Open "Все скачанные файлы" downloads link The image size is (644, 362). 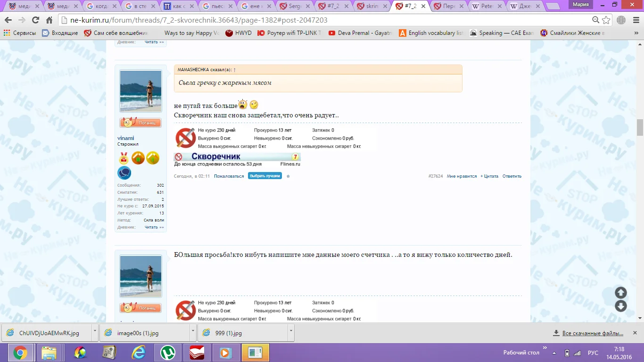click(588, 333)
